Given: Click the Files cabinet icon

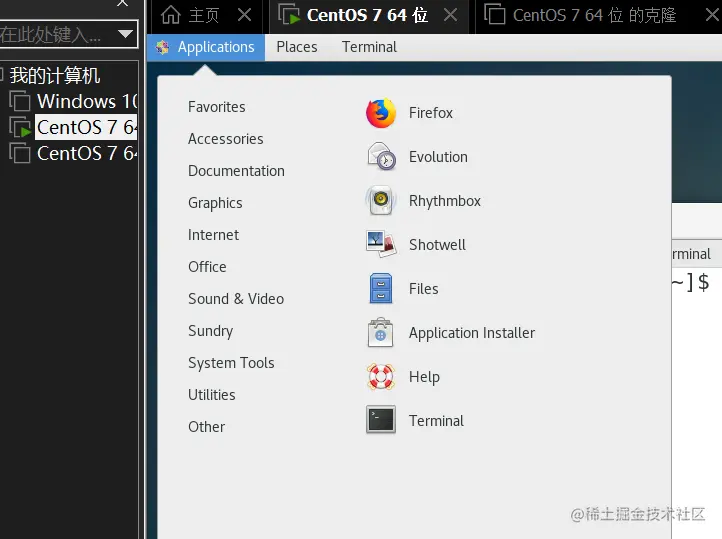Looking at the screenshot, I should (x=381, y=289).
